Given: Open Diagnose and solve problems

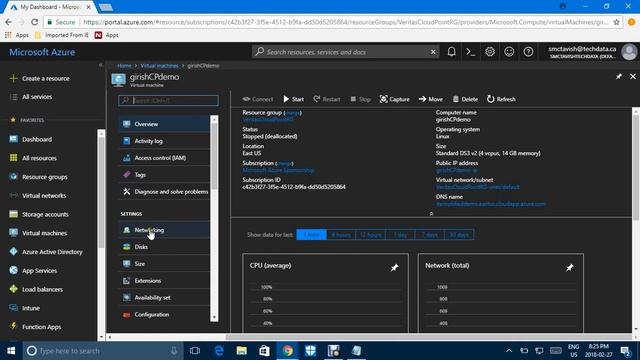Looking at the screenshot, I should 164,191.
